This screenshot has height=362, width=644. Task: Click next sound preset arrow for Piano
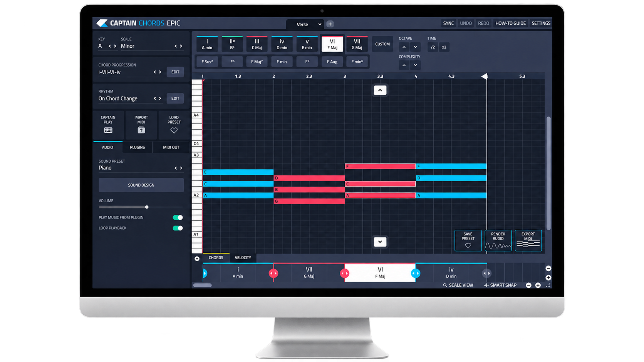tap(181, 168)
